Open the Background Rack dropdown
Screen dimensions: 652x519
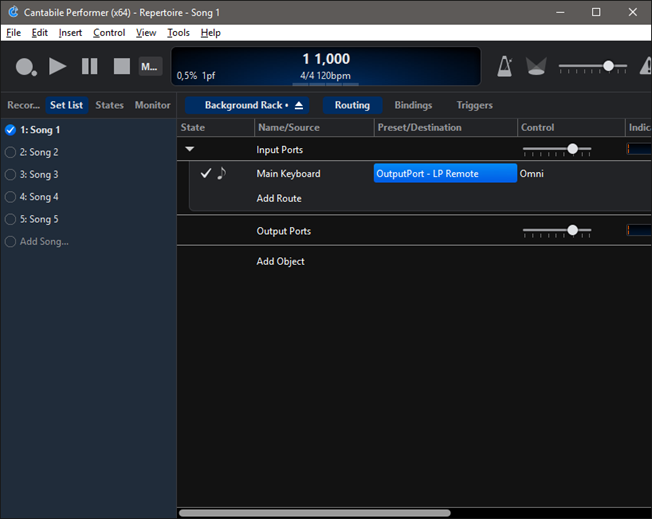[247, 105]
